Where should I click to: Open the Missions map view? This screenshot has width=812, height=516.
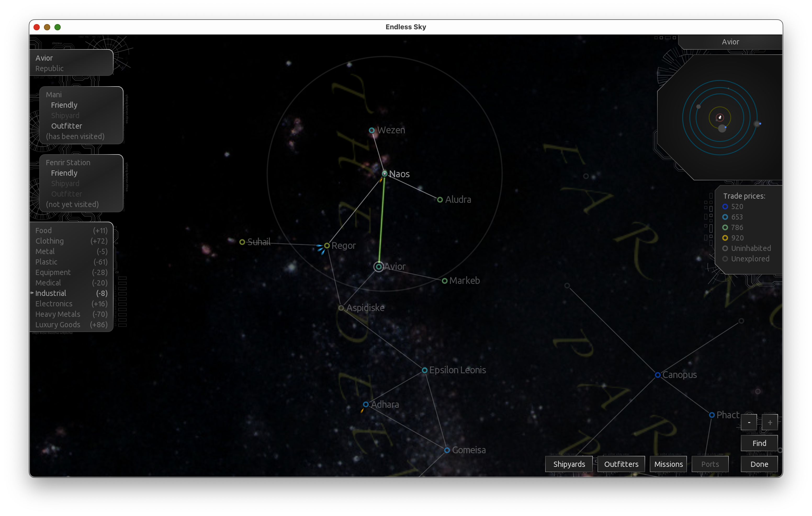point(668,464)
